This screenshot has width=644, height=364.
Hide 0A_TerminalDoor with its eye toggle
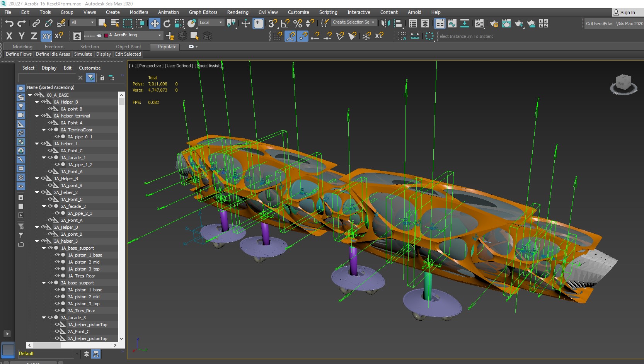[50, 130]
